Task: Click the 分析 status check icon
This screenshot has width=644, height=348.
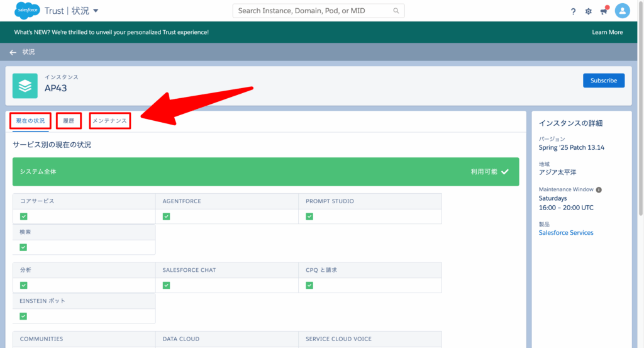Action: click(x=23, y=285)
